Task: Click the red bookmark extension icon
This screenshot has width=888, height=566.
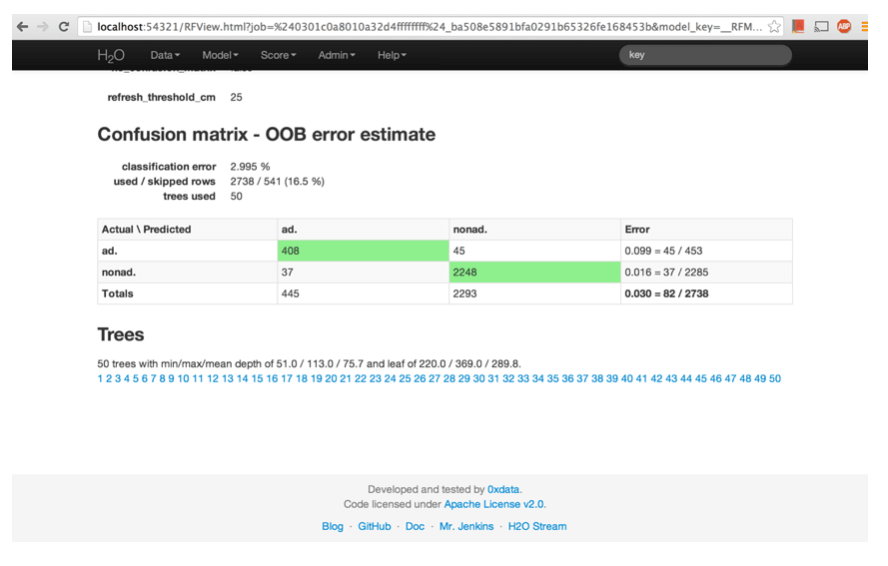Action: (798, 26)
